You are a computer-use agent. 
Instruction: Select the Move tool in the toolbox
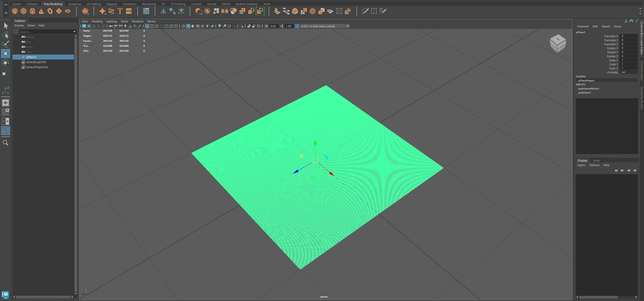(x=5, y=54)
